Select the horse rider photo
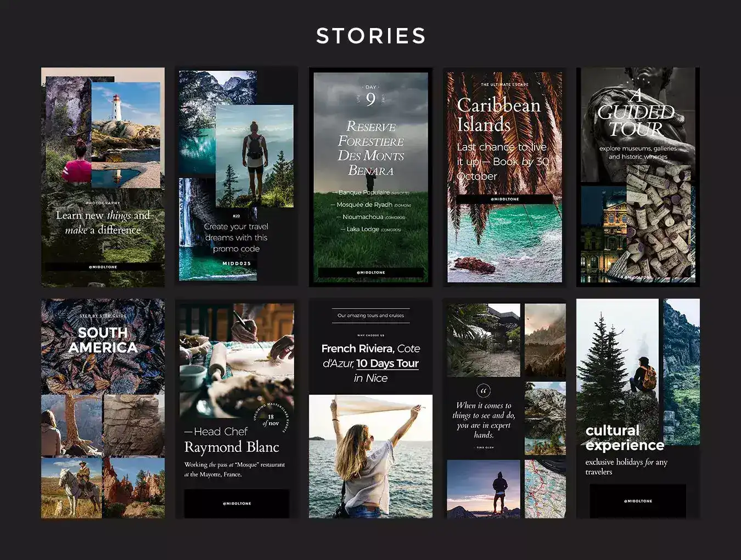741x560 pixels. pyautogui.click(x=71, y=488)
